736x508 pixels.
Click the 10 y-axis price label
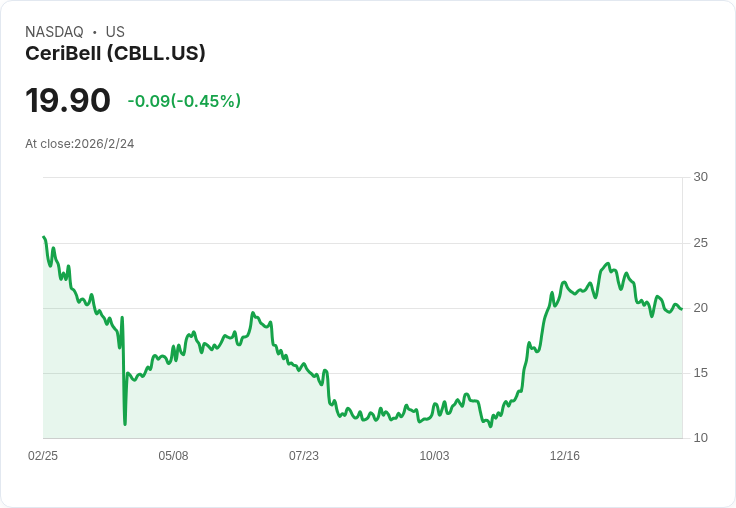pos(700,438)
